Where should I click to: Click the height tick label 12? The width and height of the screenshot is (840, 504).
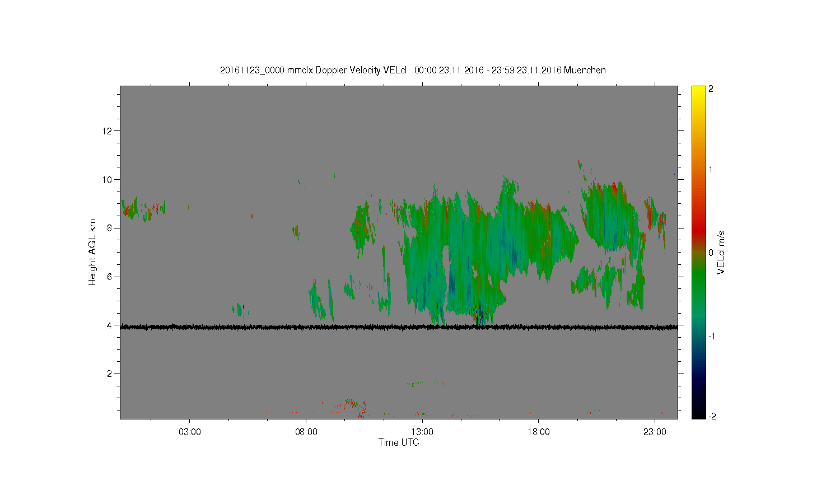tap(108, 131)
